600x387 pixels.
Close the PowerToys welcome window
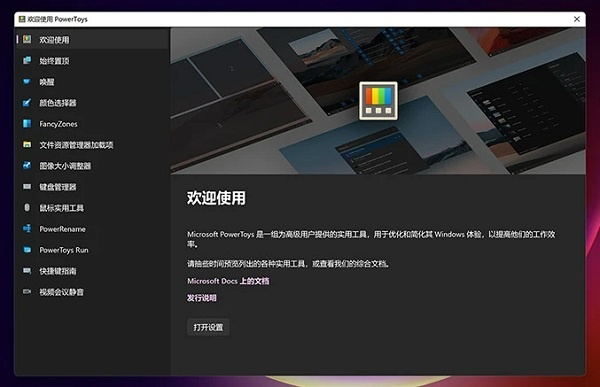click(x=577, y=19)
